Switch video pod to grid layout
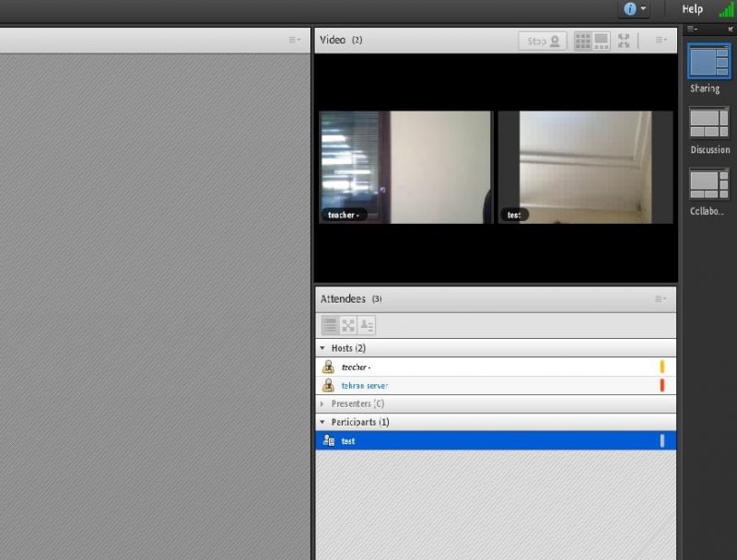The height and width of the screenshot is (560, 737). click(583, 41)
